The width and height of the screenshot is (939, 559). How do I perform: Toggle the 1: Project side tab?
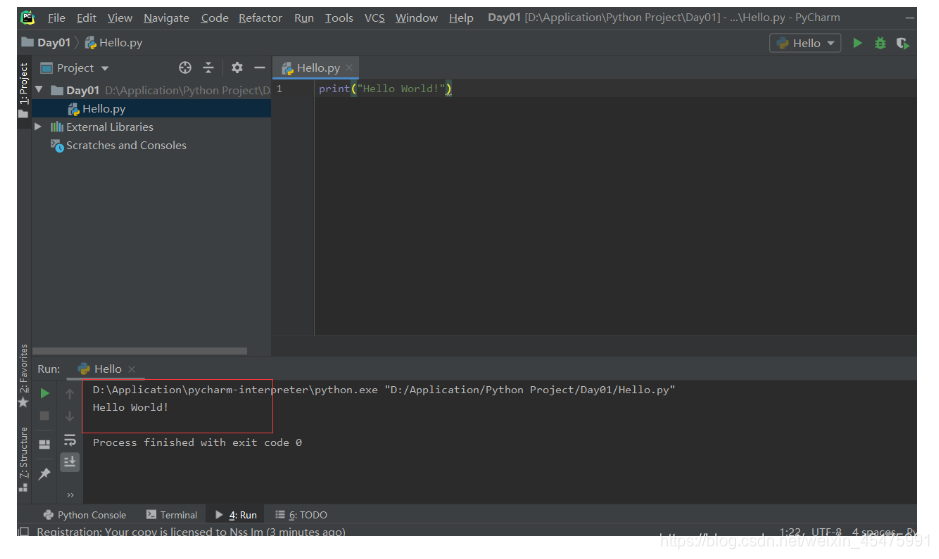[x=24, y=89]
